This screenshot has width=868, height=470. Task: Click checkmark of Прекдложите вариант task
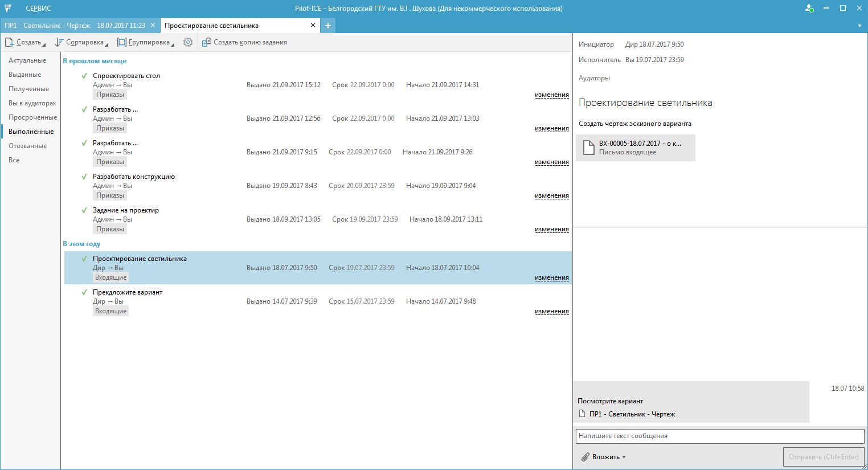click(84, 292)
